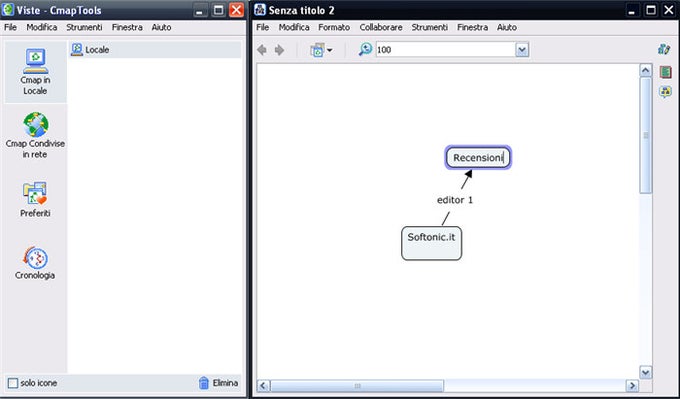The height and width of the screenshot is (399, 680).
Task: Maximize the Viste - CmapTools window
Action: [218, 10]
